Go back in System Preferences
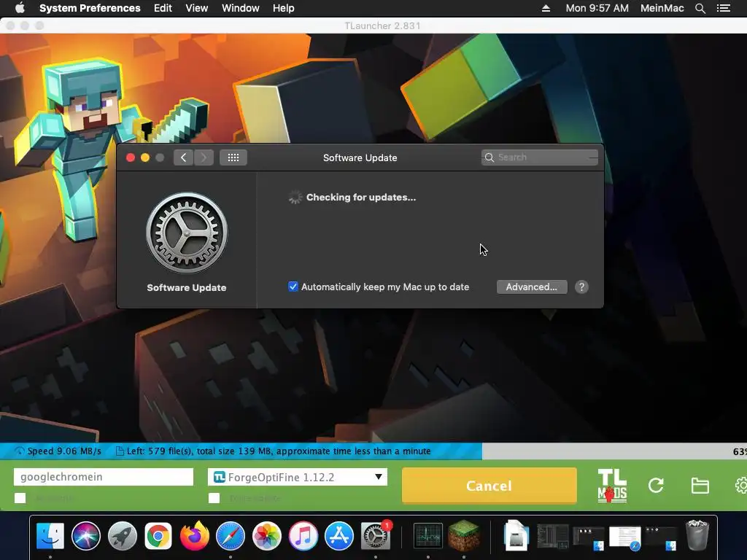This screenshot has height=560, width=747. [x=183, y=157]
